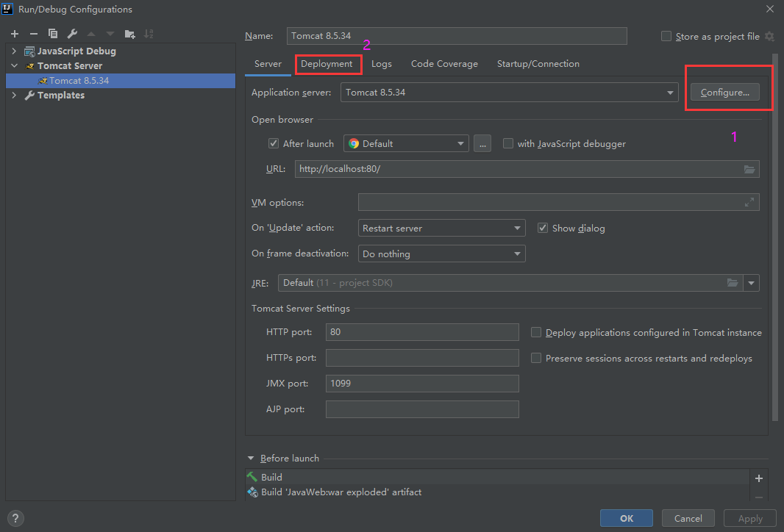Remove configuration with minus icon
Viewport: 784px width, 532px height.
coord(34,34)
